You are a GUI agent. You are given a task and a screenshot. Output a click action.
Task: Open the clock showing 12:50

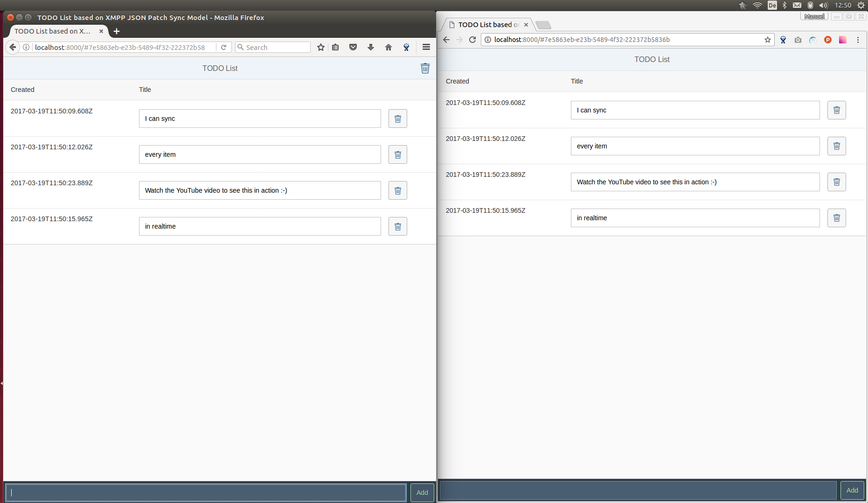(843, 5)
